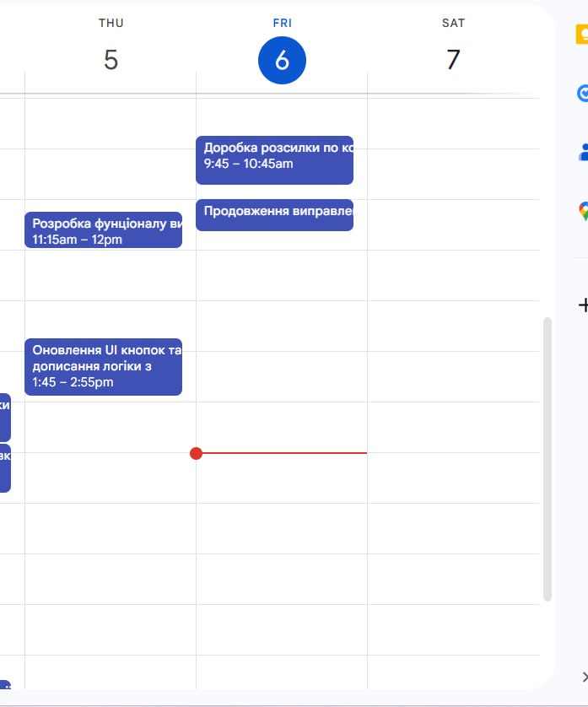
Task: Click the red current-time dot on Friday
Action: [x=197, y=454]
